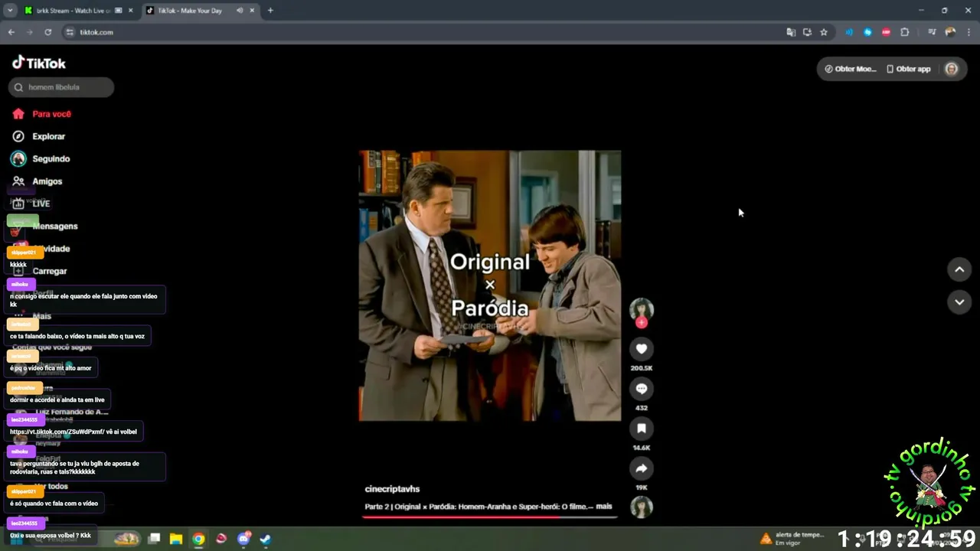Click the Shazam extension icon
This screenshot has width=980, height=551.
(x=867, y=32)
